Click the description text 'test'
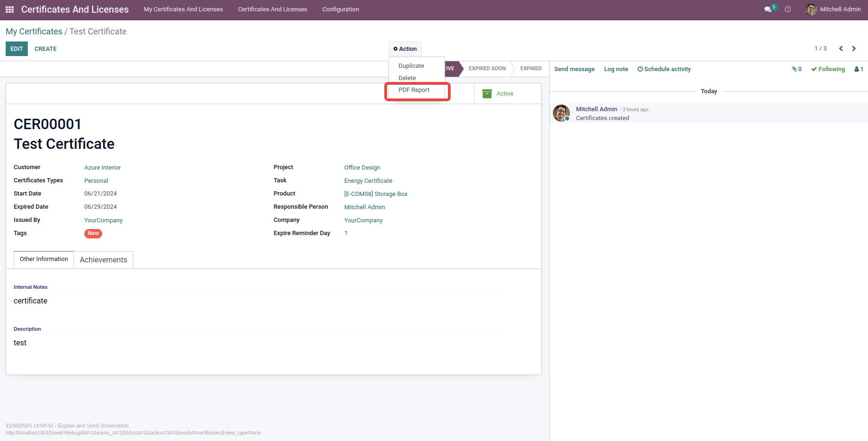 click(20, 343)
